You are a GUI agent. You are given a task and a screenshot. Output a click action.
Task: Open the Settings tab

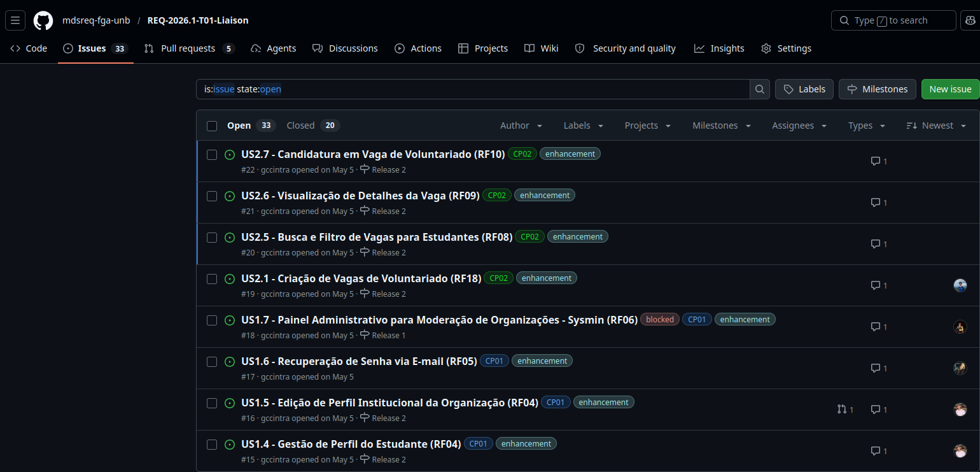(x=787, y=48)
